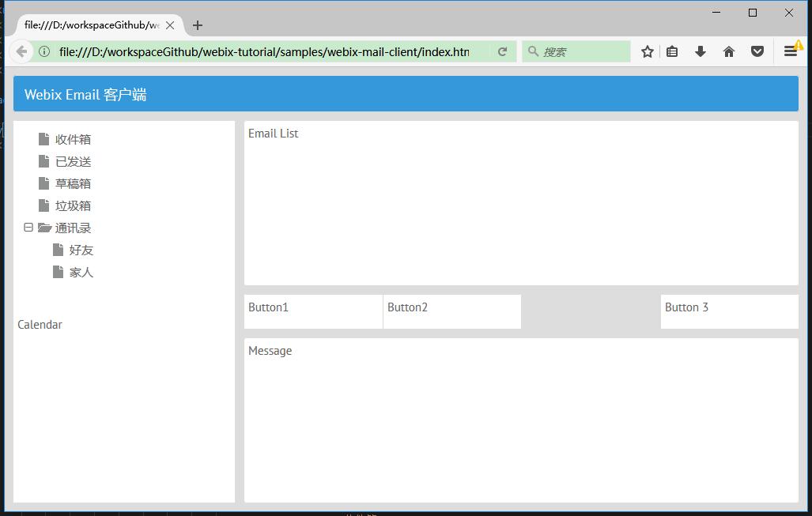Open a new tab with the plus button
Viewport: 812px width, 516px height.
(x=198, y=25)
